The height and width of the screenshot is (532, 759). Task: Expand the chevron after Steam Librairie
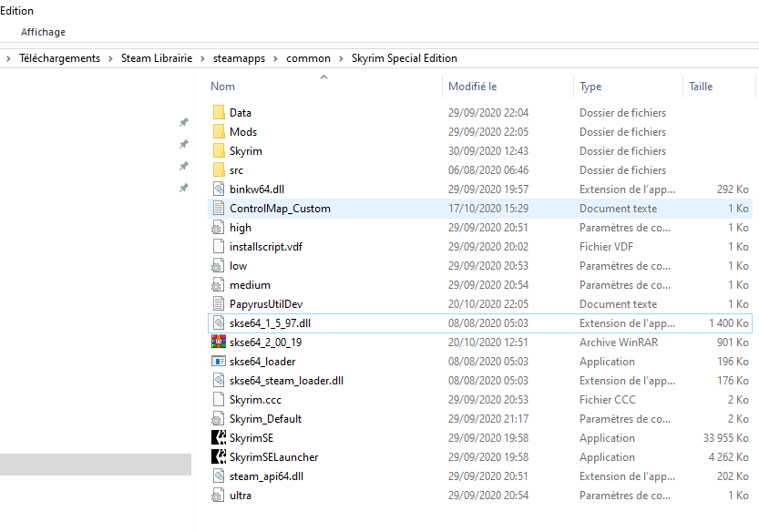pyautogui.click(x=203, y=58)
